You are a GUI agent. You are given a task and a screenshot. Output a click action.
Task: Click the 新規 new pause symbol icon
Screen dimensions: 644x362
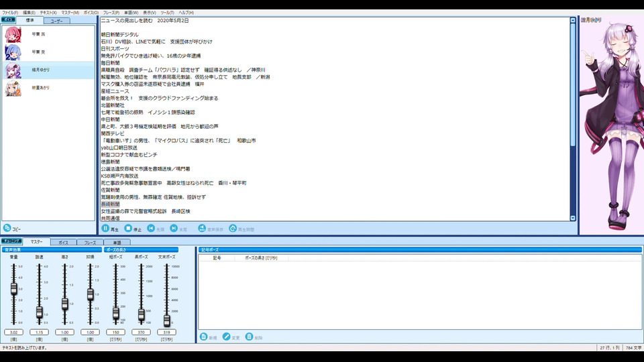[x=203, y=337]
